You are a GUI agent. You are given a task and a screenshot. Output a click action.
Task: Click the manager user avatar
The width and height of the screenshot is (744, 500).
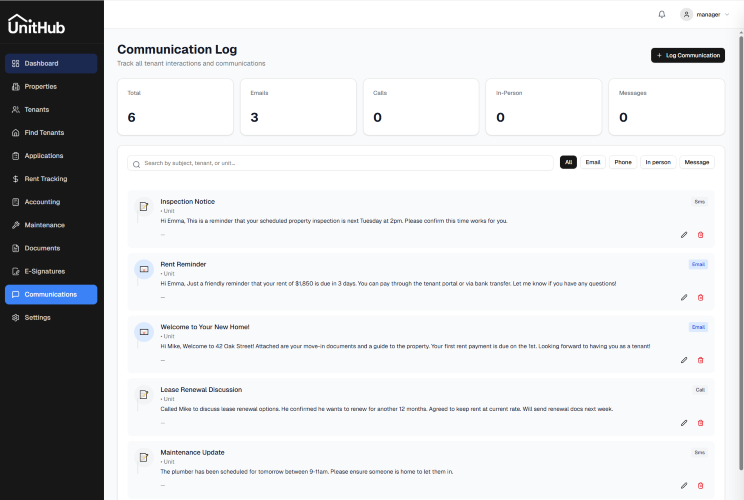[686, 14]
